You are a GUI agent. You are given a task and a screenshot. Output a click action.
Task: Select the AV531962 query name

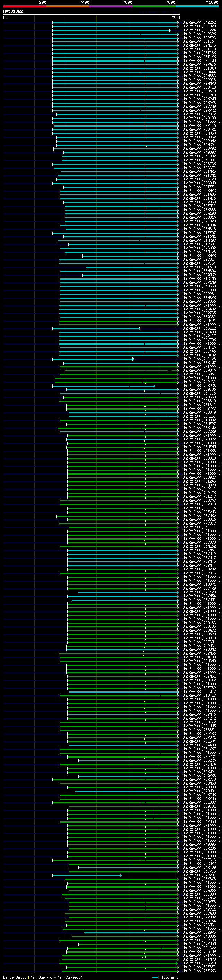click(13, 11)
